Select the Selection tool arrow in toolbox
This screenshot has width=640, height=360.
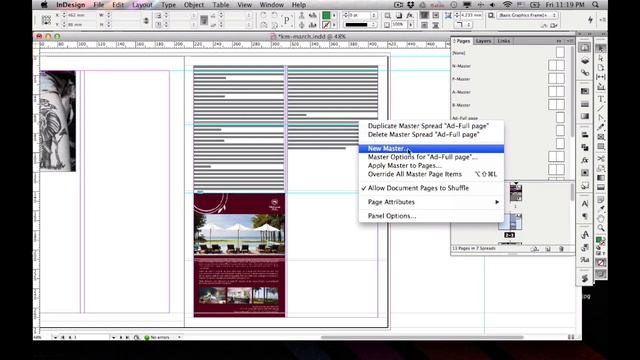click(600, 48)
